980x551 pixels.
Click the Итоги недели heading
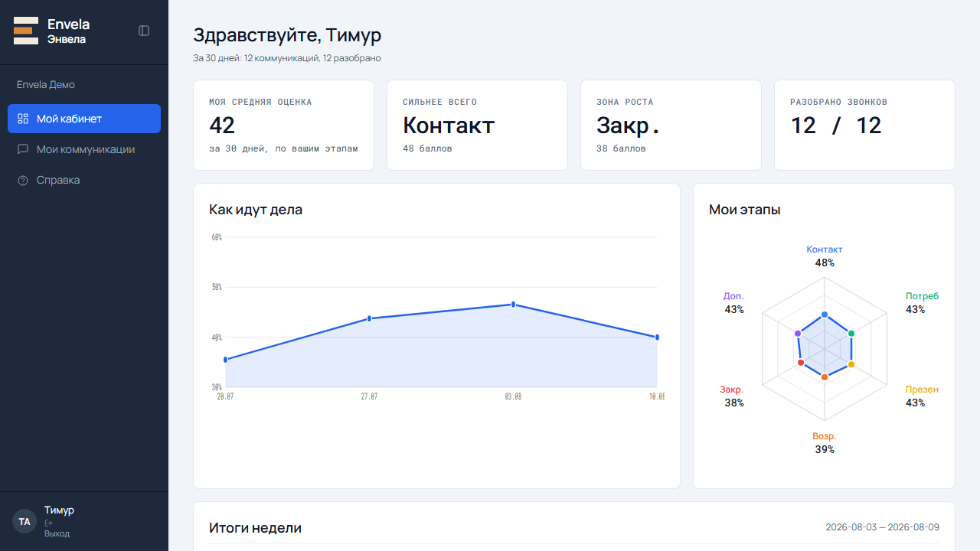pyautogui.click(x=255, y=528)
